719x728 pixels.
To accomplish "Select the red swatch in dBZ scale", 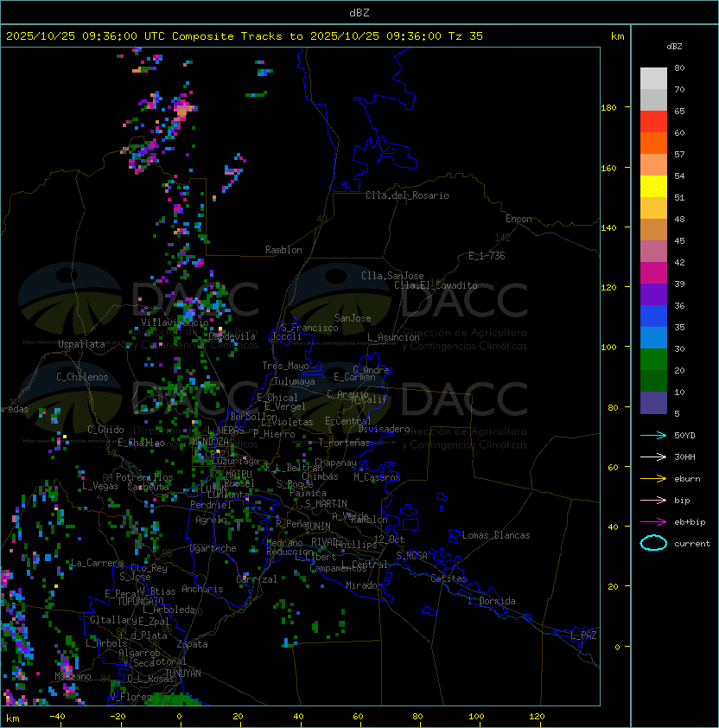I will pyautogui.click(x=653, y=121).
